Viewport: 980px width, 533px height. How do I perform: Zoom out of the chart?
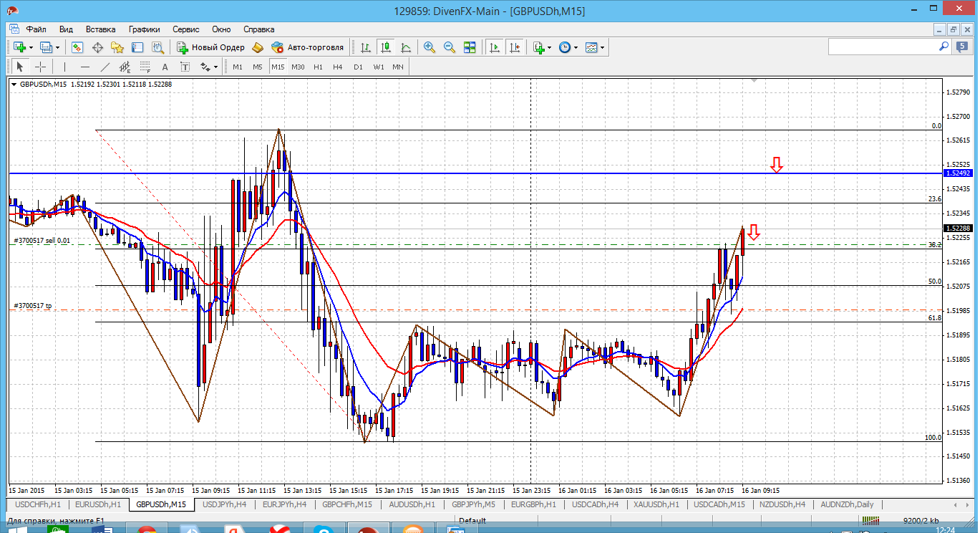point(450,47)
